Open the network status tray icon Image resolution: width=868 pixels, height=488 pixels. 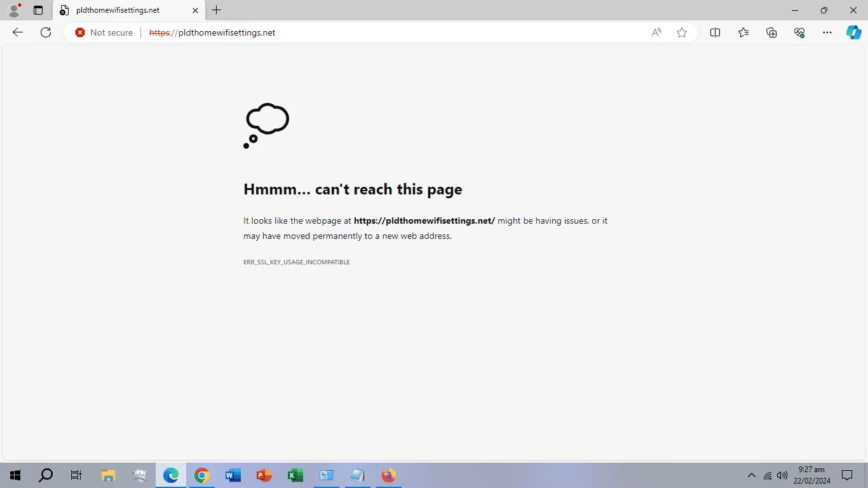coord(768,475)
